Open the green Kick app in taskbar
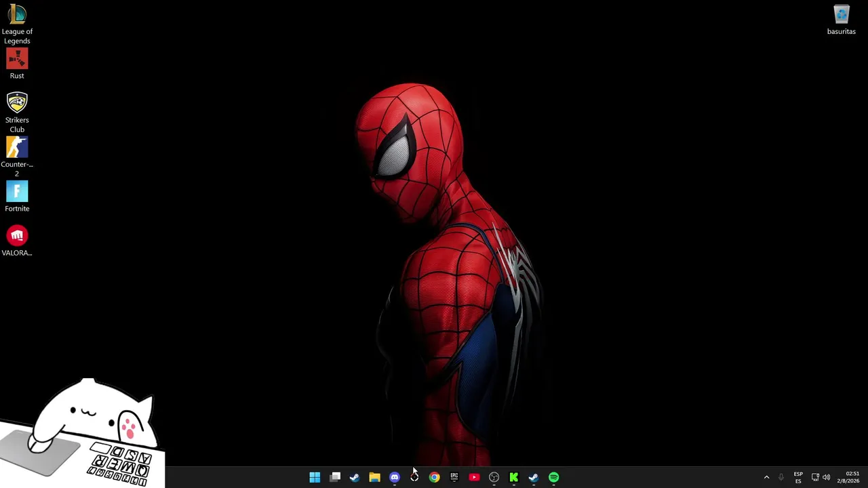 click(514, 477)
